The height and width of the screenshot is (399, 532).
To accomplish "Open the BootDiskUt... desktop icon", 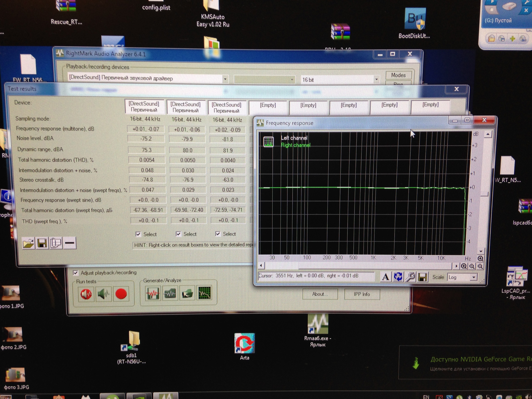I will (414, 23).
